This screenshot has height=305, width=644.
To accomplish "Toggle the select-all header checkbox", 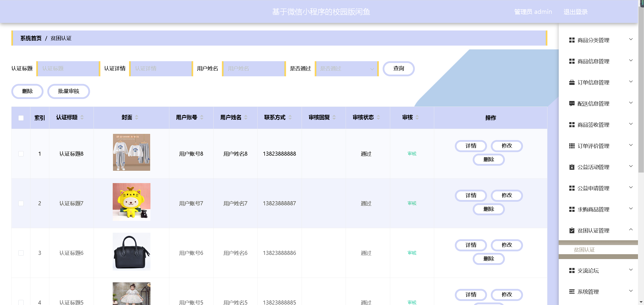I will click(x=21, y=118).
